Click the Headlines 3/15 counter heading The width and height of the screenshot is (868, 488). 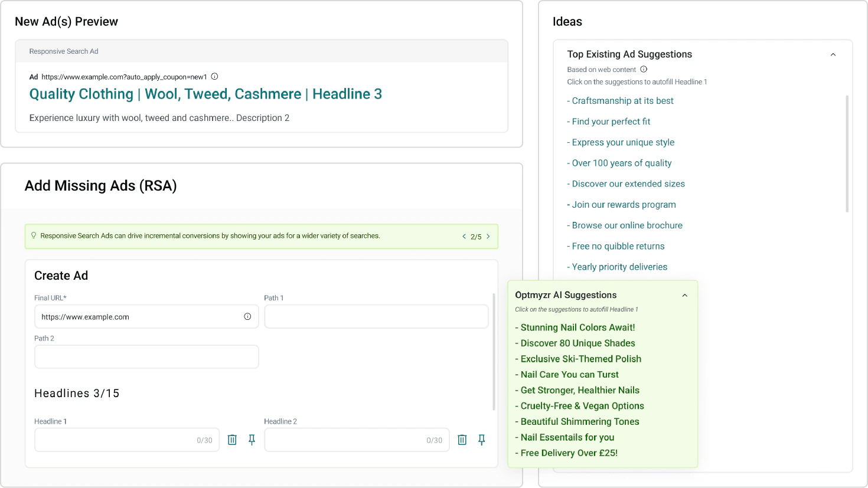[x=77, y=394]
